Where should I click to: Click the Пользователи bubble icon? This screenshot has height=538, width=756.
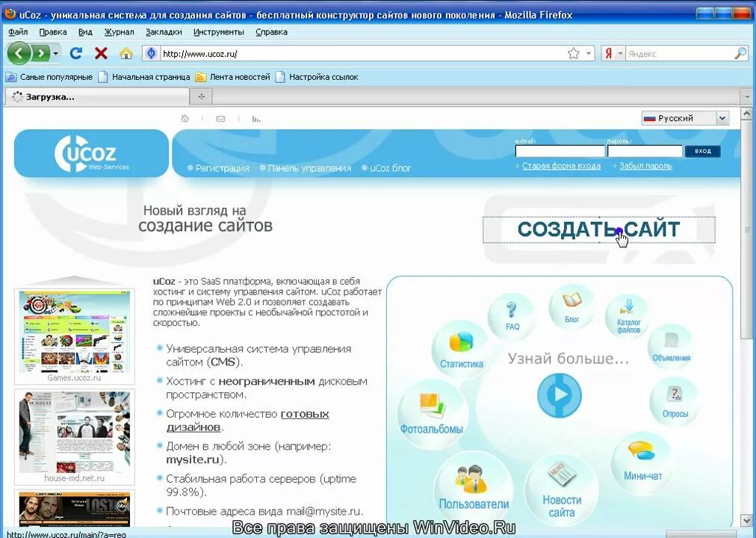tap(474, 488)
